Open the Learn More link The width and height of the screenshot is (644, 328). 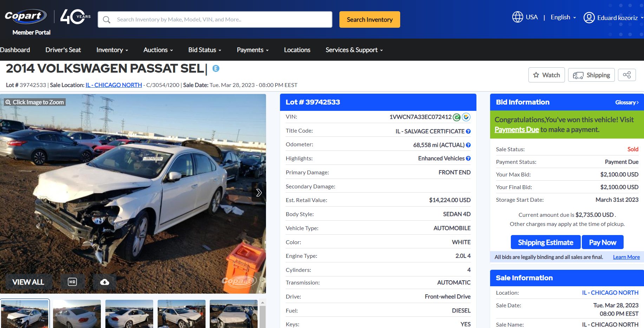(x=626, y=257)
